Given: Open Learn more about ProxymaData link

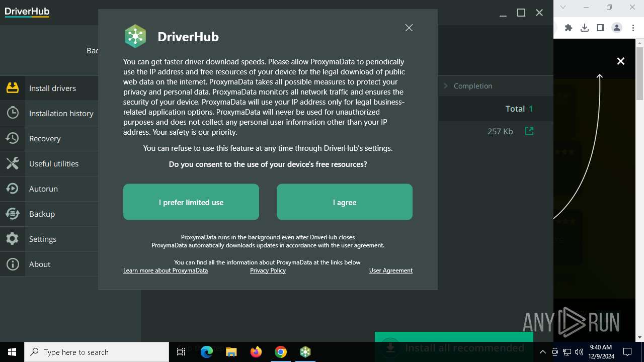Looking at the screenshot, I should click(x=166, y=270).
